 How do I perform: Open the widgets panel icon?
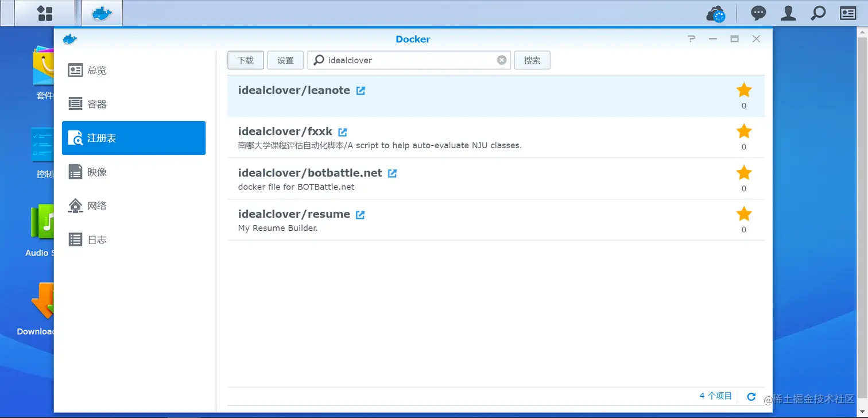click(848, 13)
